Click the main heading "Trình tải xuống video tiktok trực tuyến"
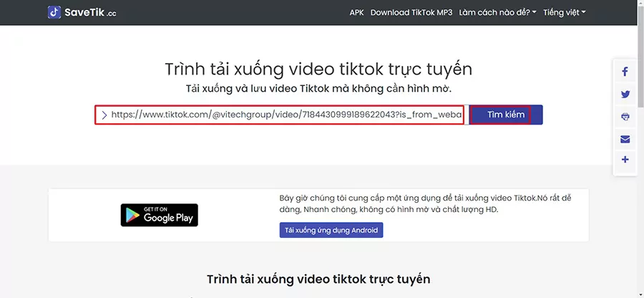 tap(318, 69)
